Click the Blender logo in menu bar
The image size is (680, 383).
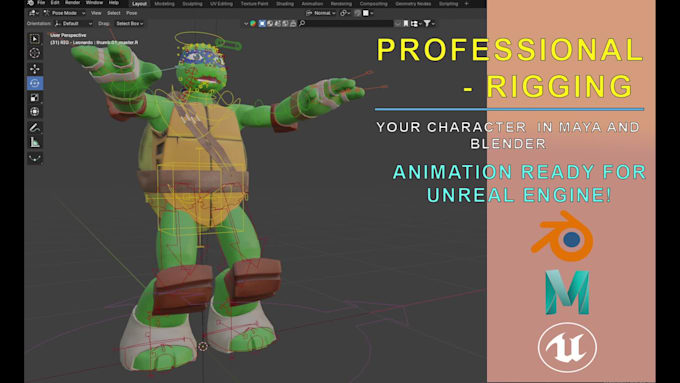[30, 3]
